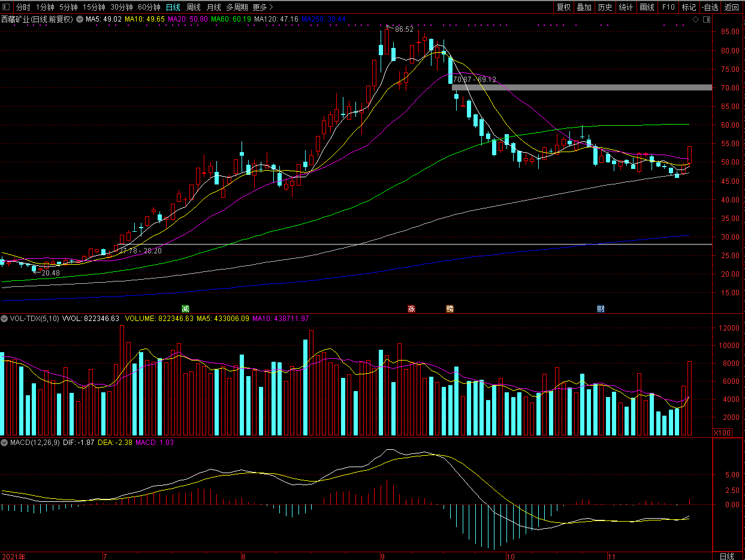Switch to 周线 weekly chart period

pyautogui.click(x=193, y=7)
